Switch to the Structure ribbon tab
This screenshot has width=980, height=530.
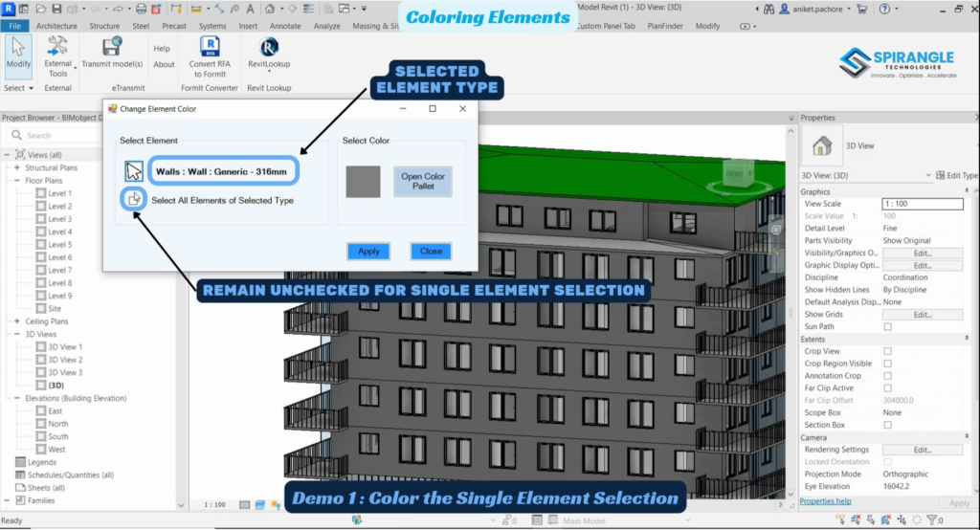pyautogui.click(x=104, y=26)
